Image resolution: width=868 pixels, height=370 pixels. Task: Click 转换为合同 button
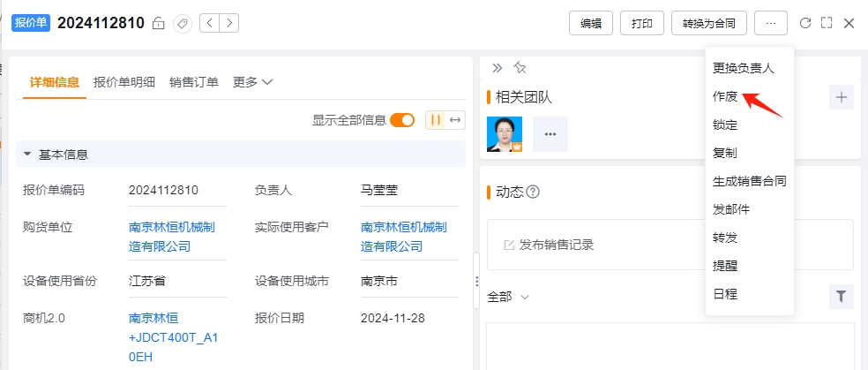click(709, 23)
